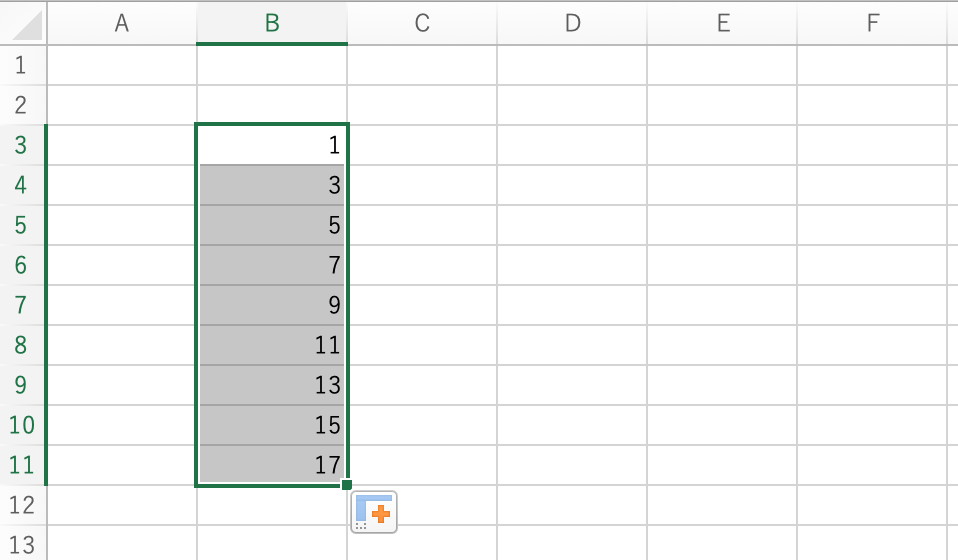Select column D header
This screenshot has width=958, height=560.
click(572, 24)
